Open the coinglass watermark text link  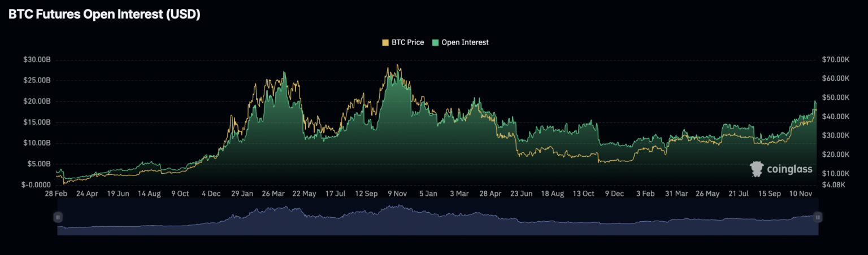point(789,169)
